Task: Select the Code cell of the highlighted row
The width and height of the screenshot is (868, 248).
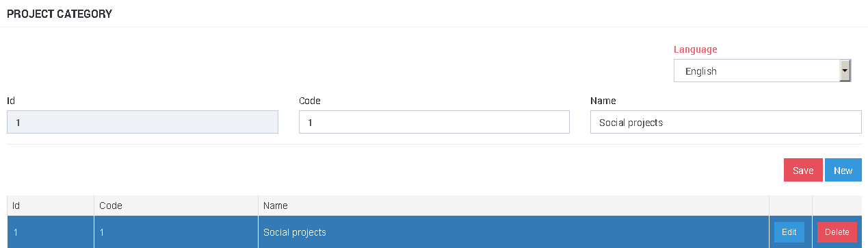Action: pos(176,232)
